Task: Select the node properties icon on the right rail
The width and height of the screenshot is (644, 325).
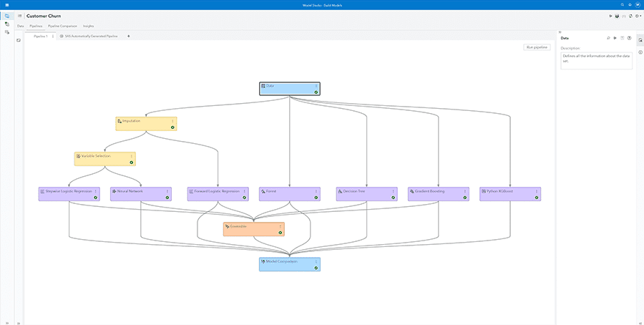Action: pos(640,40)
